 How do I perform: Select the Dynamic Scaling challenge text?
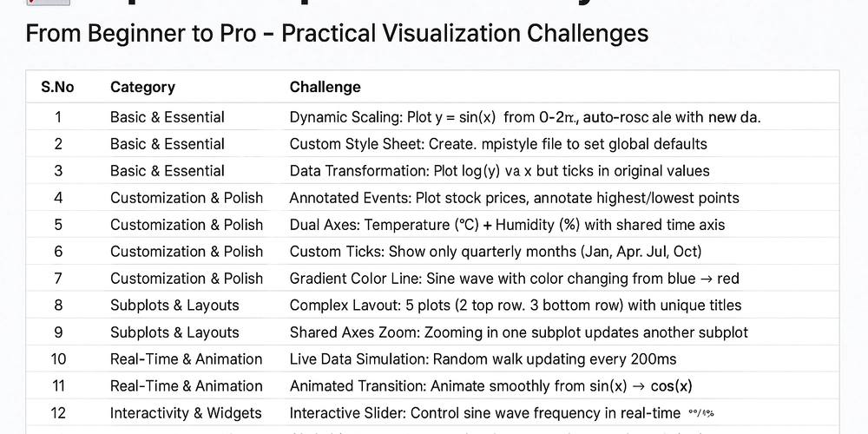click(525, 117)
